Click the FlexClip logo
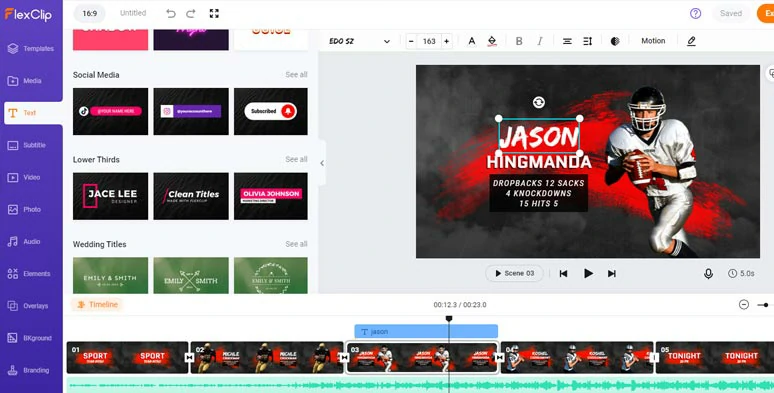The width and height of the screenshot is (774, 393). 28,14
